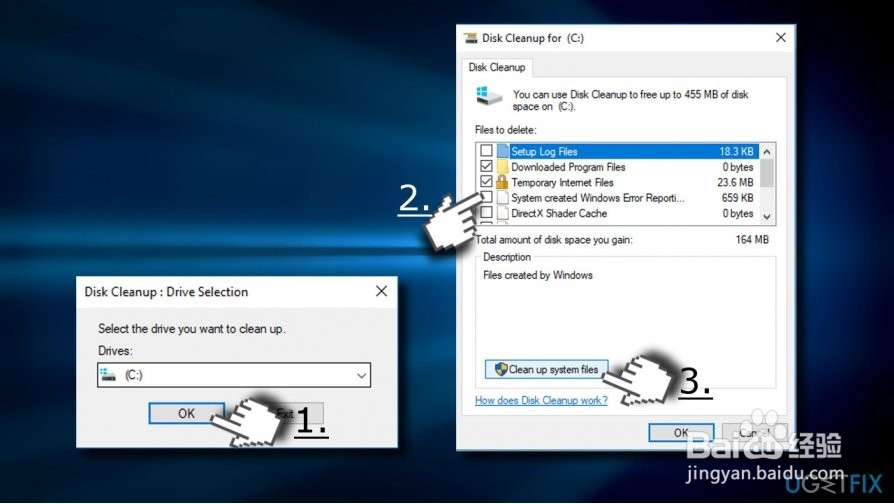Click the drive icon in the Drives combo box
Viewport: 894px width, 504px height.
tap(108, 375)
